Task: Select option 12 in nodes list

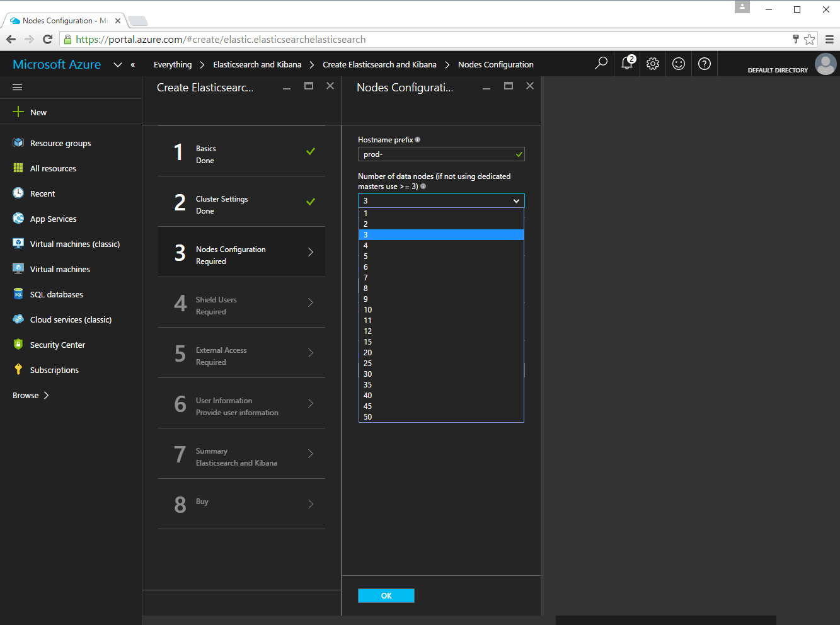Action: (x=441, y=331)
